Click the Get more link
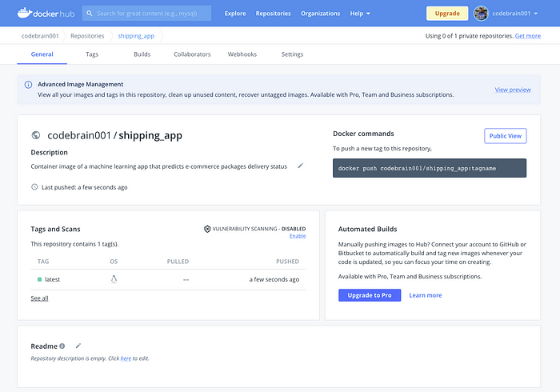 pyautogui.click(x=528, y=36)
